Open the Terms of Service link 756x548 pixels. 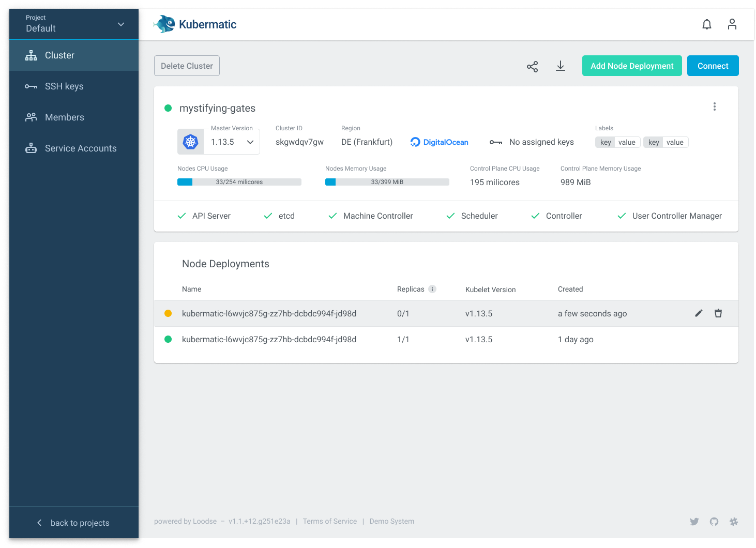click(x=330, y=521)
